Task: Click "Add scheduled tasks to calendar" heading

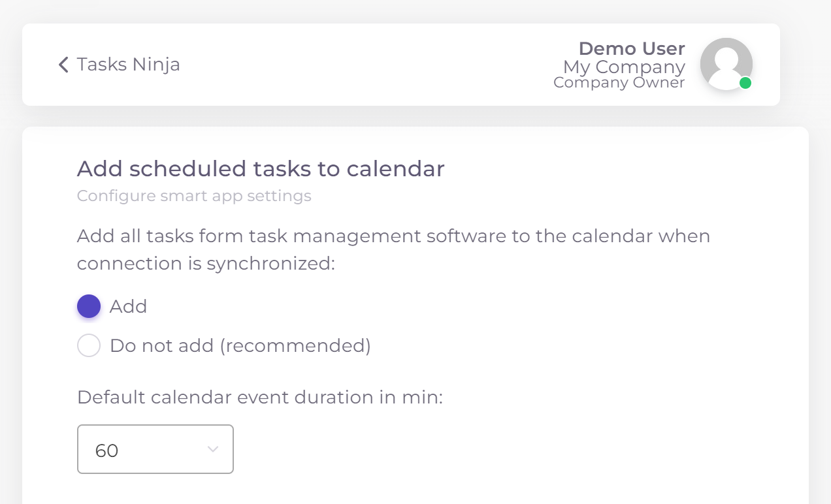Action: pyautogui.click(x=261, y=168)
